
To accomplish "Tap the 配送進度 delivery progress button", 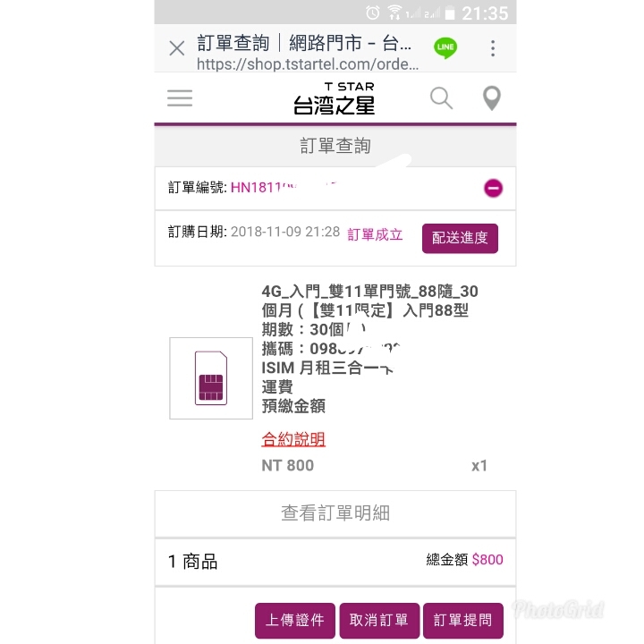I will pos(460,238).
